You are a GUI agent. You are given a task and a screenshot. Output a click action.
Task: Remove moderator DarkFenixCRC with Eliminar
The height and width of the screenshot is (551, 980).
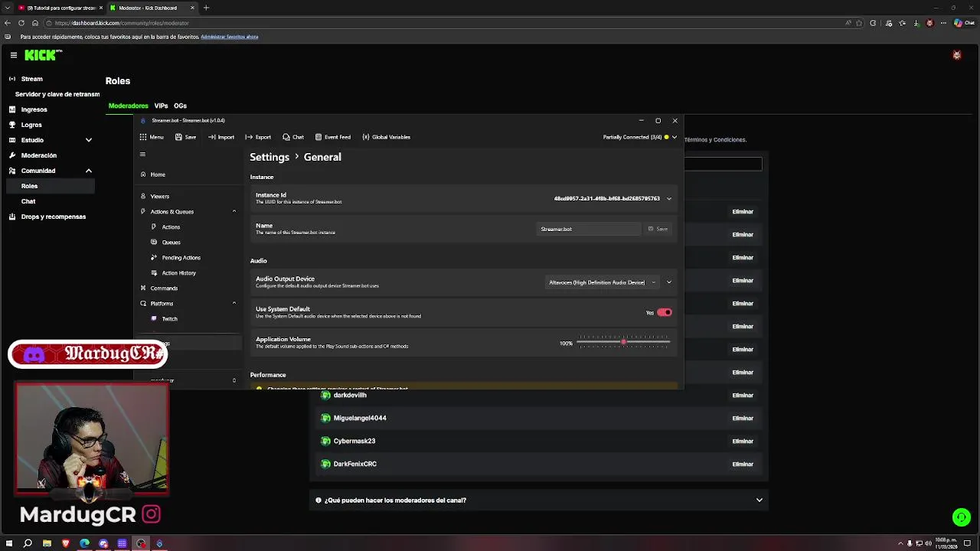point(743,464)
